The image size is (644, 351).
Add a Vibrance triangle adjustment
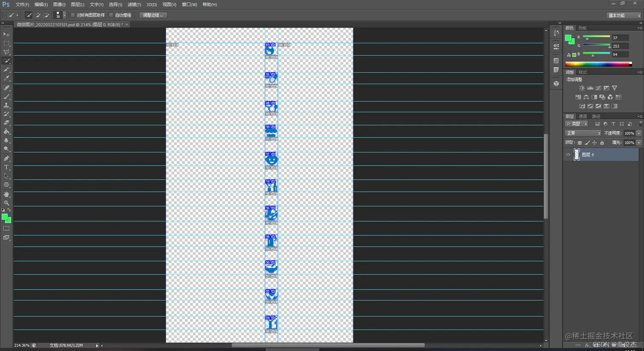[x=614, y=88]
